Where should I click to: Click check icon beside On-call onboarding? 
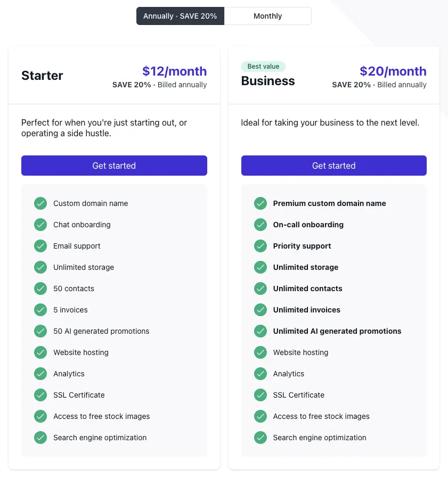[260, 225]
